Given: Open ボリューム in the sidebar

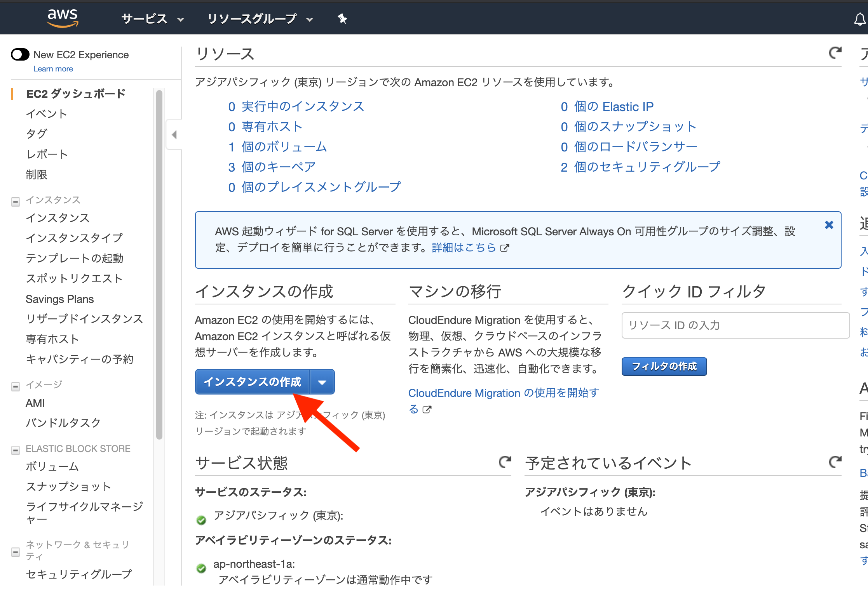Looking at the screenshot, I should (x=52, y=466).
